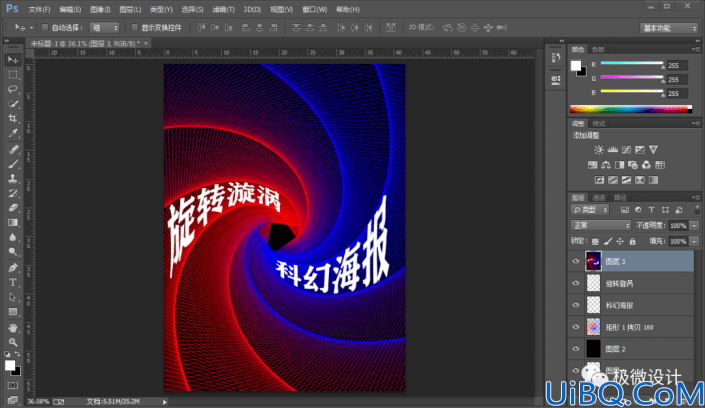Open status bar info arrow
Viewport: 705px width, 408px height.
click(165, 402)
